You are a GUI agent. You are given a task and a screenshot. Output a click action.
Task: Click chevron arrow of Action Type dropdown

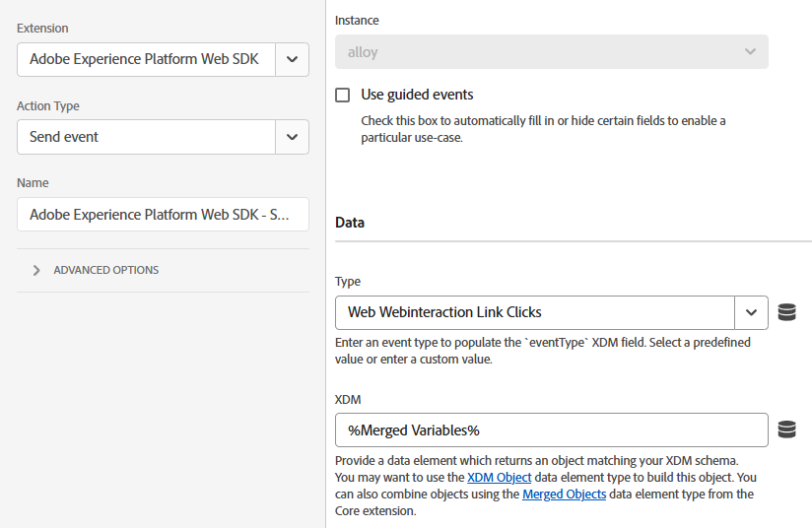pos(292,137)
